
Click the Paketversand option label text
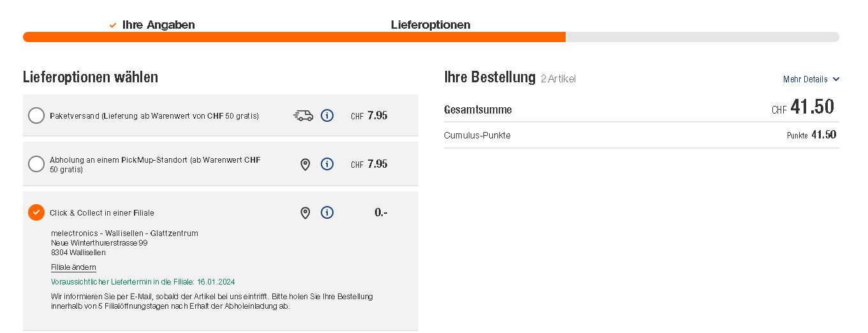tap(154, 116)
